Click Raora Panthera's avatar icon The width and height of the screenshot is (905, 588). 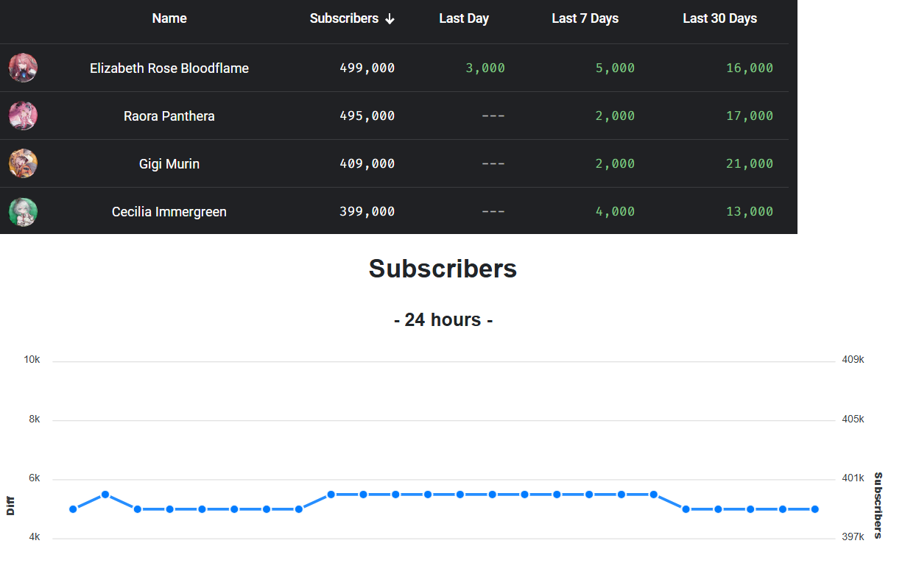23,116
